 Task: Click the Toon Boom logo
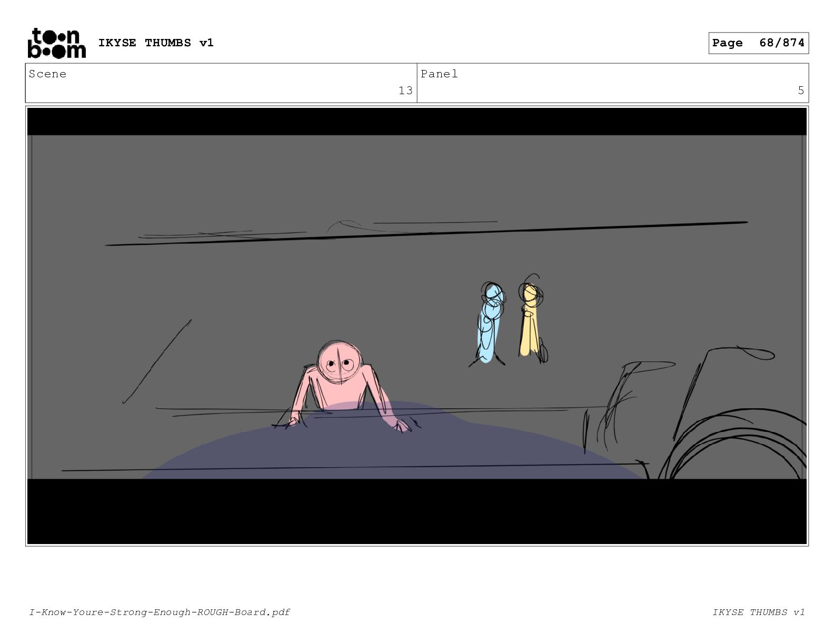click(56, 43)
